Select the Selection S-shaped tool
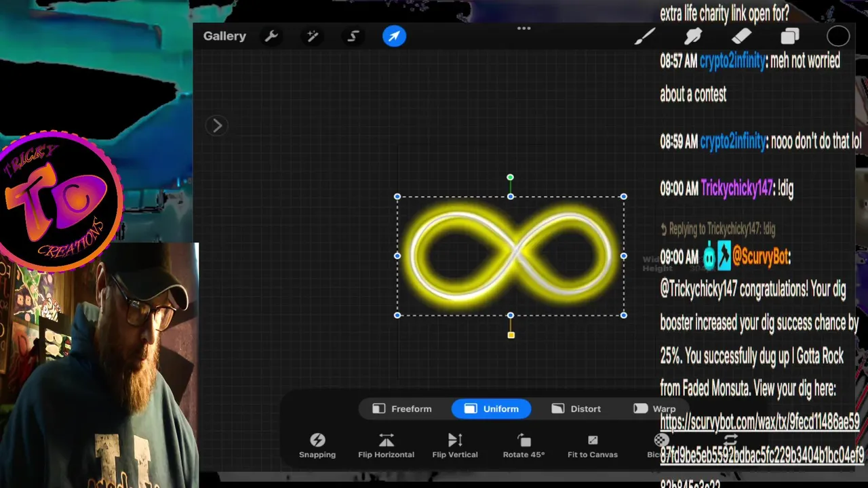This screenshot has height=488, width=868. [353, 36]
